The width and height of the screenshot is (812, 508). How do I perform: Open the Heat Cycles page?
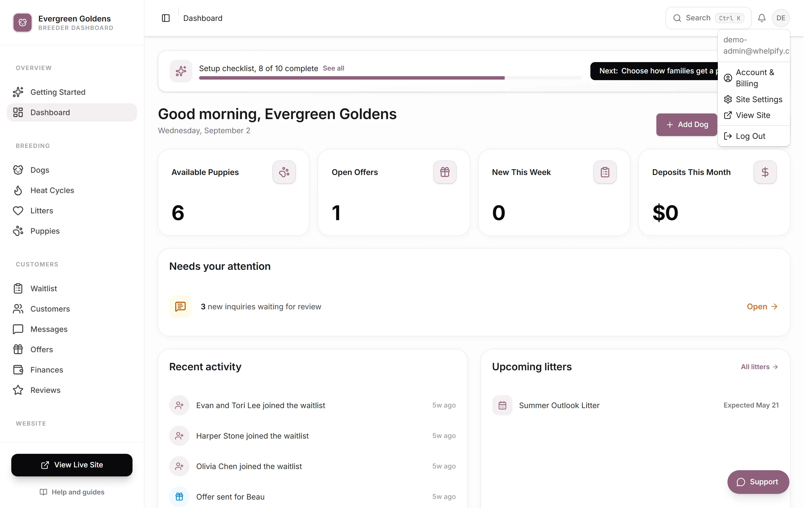pos(72,190)
